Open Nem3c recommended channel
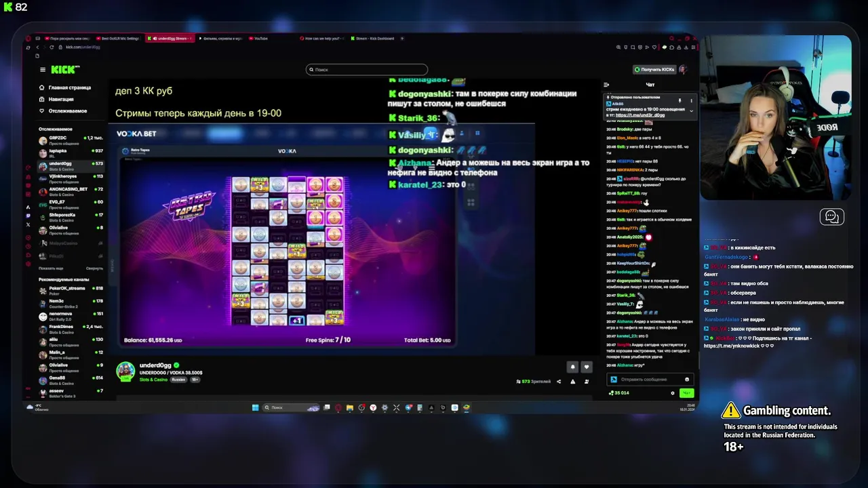Screen dimensions: 868x488 tap(71, 304)
